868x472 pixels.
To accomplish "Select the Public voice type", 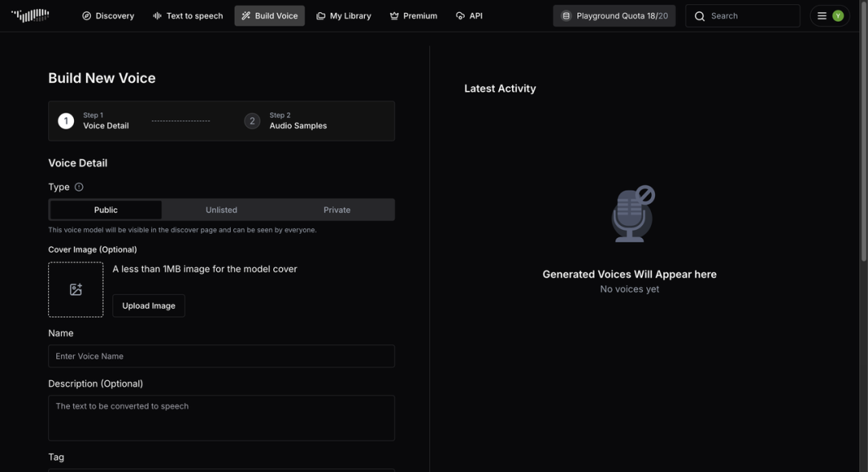I will point(106,210).
